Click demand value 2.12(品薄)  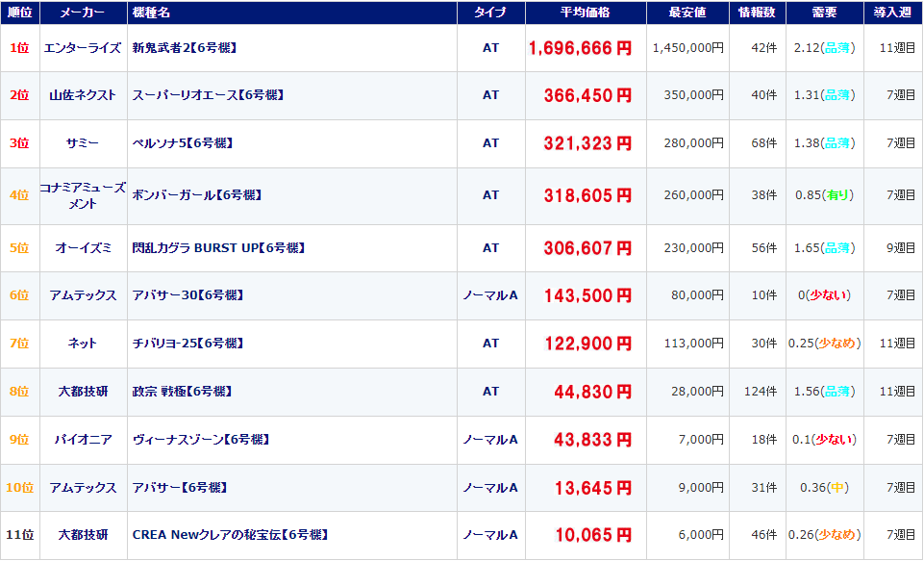click(x=824, y=48)
